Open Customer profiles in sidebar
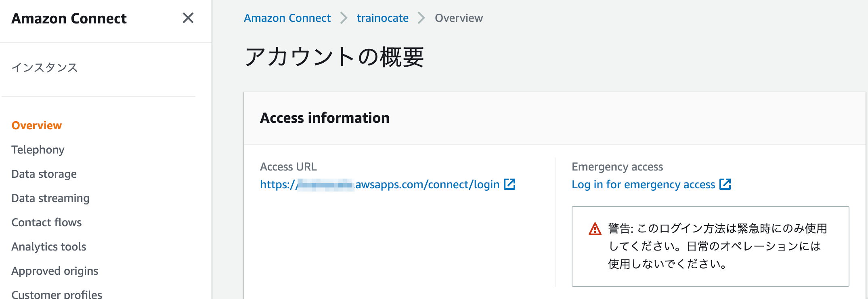 pos(57,294)
